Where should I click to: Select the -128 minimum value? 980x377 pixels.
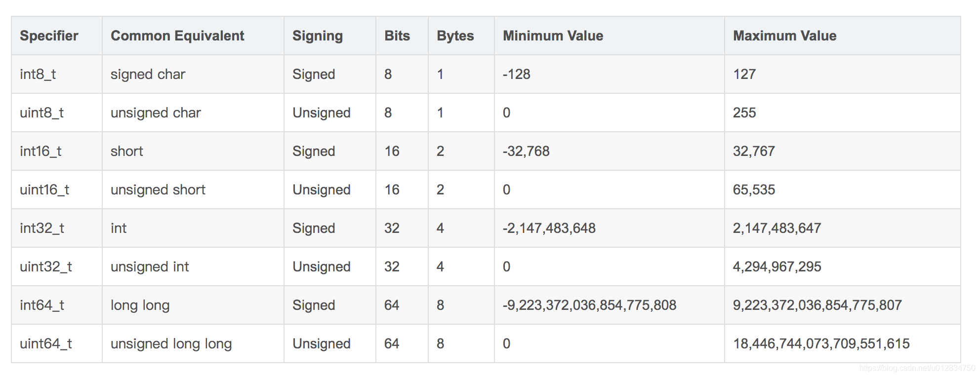[x=516, y=74]
